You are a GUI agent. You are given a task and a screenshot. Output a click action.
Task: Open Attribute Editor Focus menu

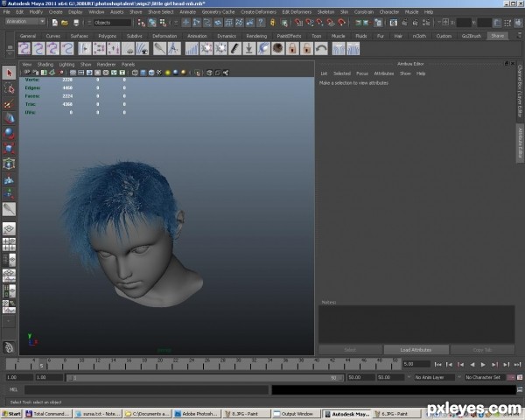(362, 73)
